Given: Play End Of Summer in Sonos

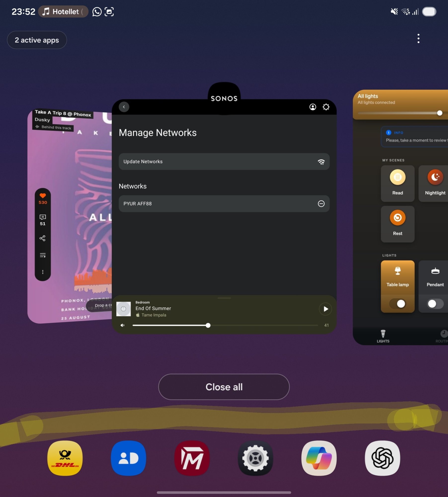Looking at the screenshot, I should [326, 309].
